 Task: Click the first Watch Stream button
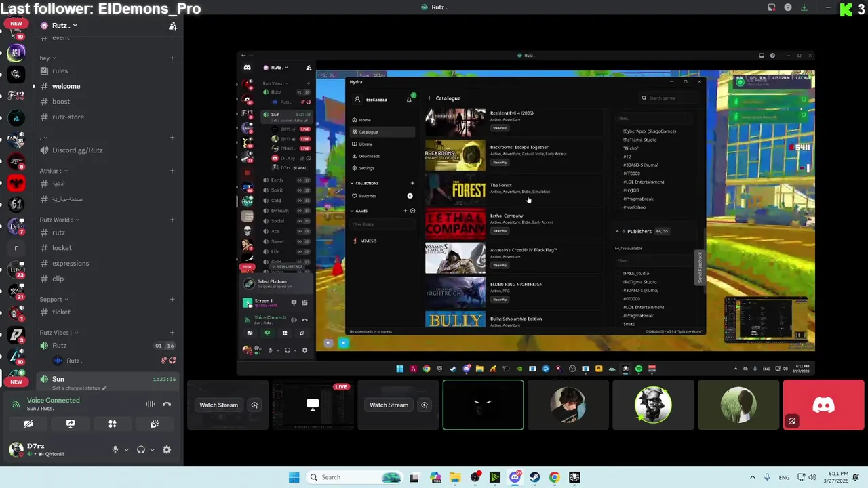[218, 405]
